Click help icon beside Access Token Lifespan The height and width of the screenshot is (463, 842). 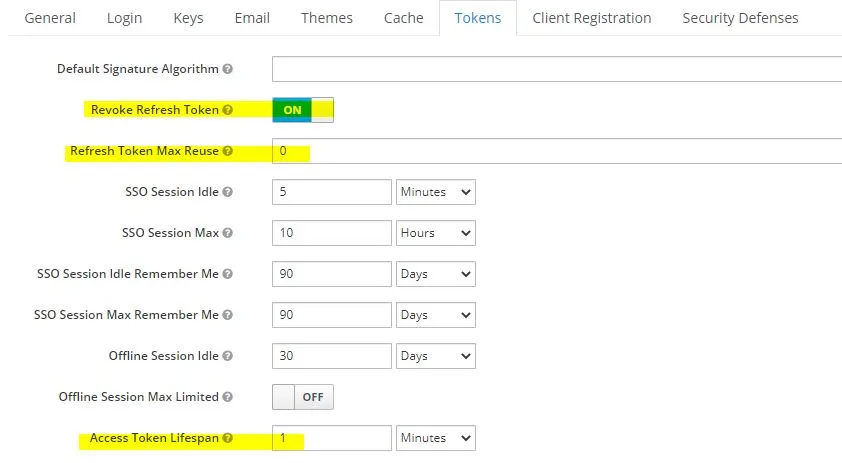pos(228,438)
